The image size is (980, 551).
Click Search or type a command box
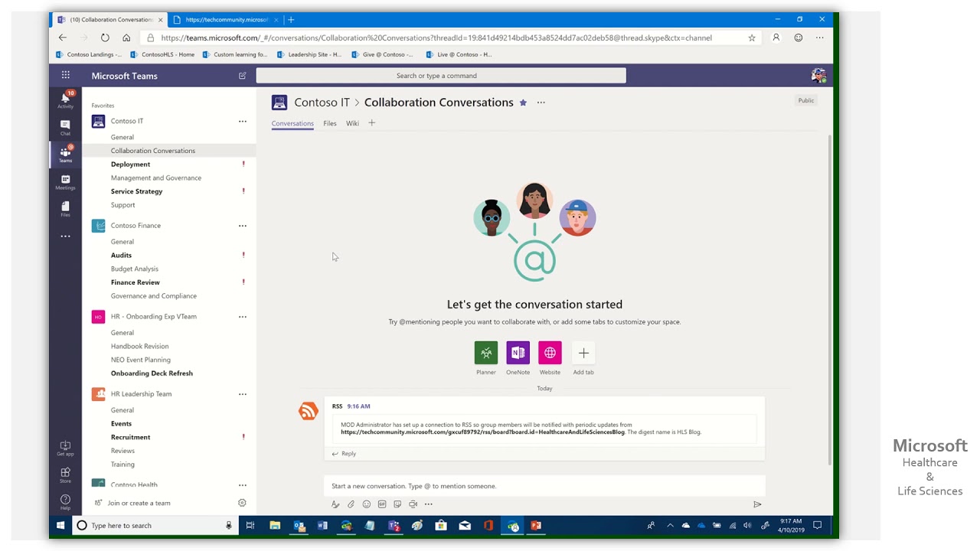pos(441,76)
